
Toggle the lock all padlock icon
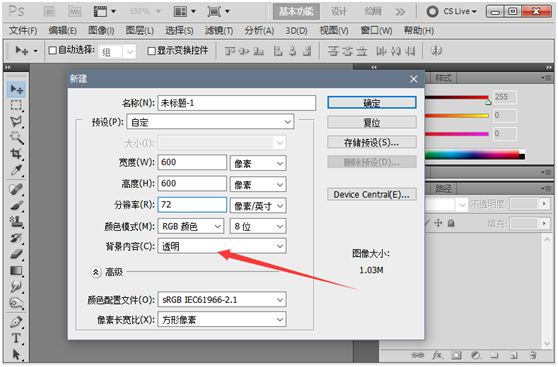coord(451,223)
